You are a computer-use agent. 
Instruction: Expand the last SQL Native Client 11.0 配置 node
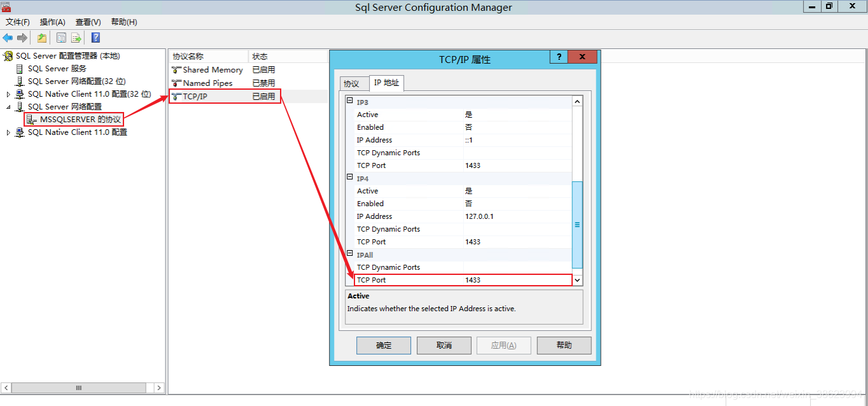[8, 132]
